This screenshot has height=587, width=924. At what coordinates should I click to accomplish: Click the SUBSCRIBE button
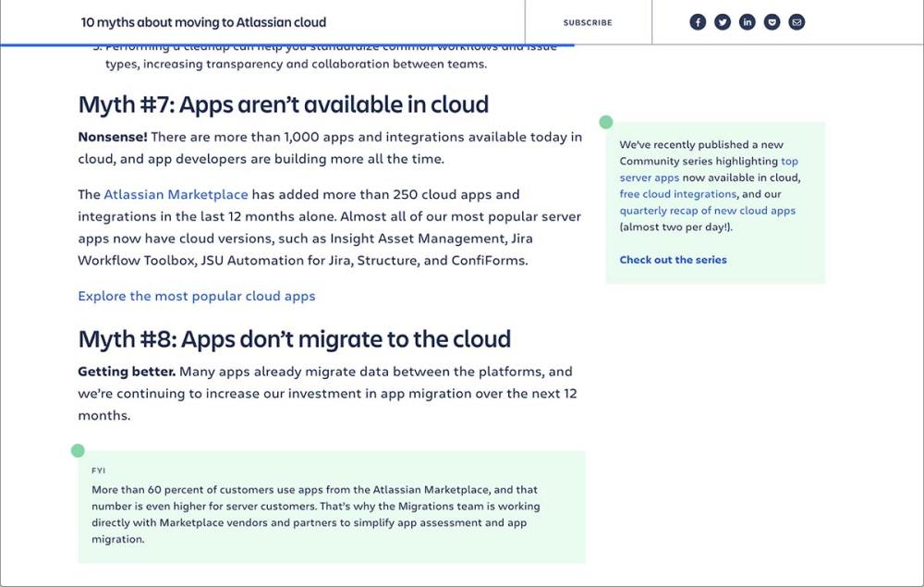(588, 22)
